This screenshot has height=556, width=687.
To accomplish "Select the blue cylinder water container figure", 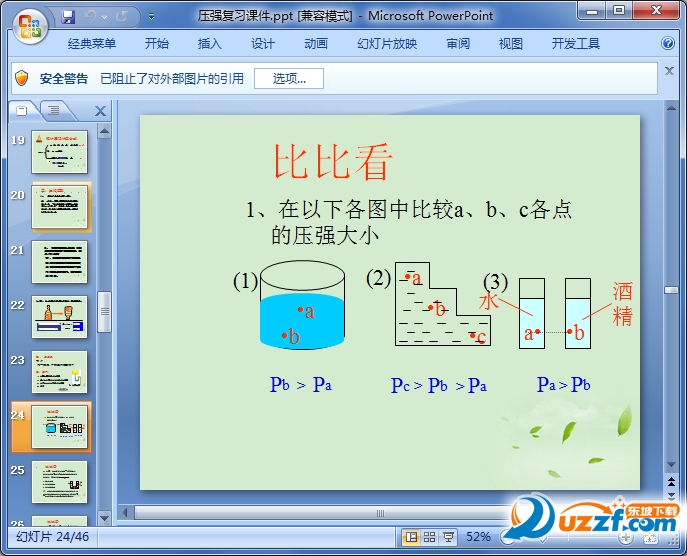I will pos(302,305).
